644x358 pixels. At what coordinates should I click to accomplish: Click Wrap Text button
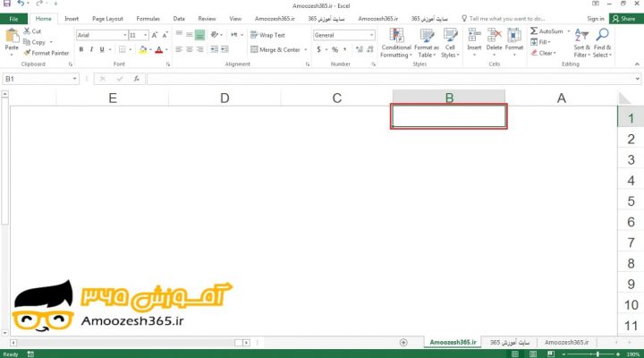coord(267,35)
